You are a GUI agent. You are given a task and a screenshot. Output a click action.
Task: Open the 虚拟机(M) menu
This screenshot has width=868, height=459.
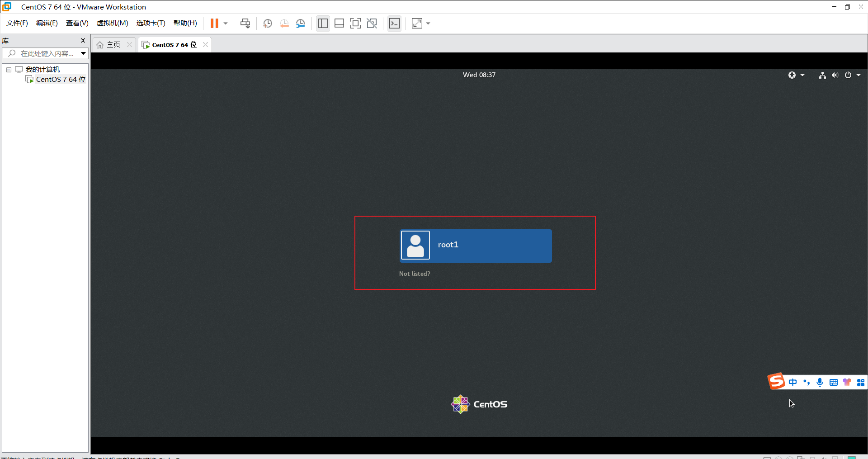point(113,23)
